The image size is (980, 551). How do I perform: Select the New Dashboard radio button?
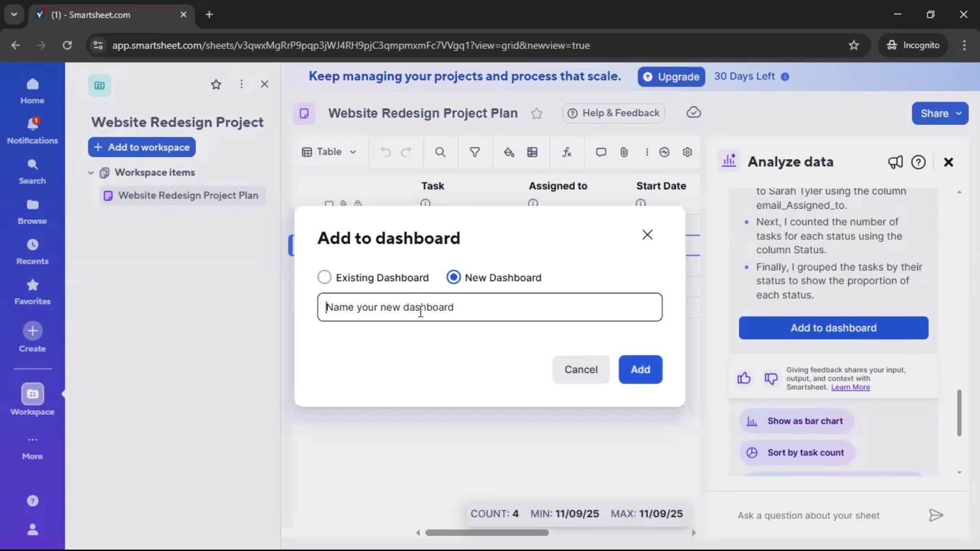tap(454, 277)
